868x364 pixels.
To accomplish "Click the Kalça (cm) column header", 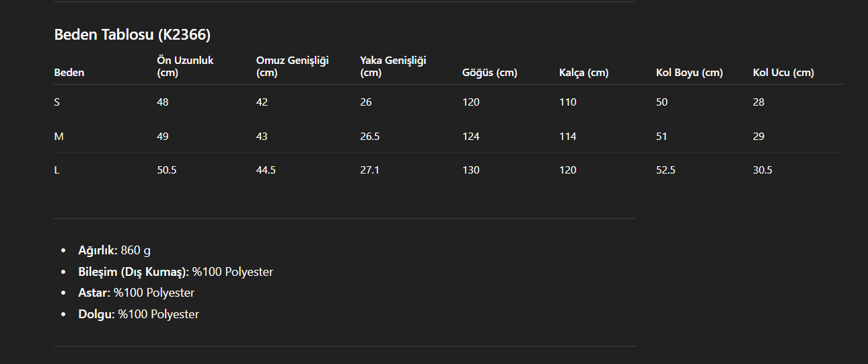I will pos(583,73).
